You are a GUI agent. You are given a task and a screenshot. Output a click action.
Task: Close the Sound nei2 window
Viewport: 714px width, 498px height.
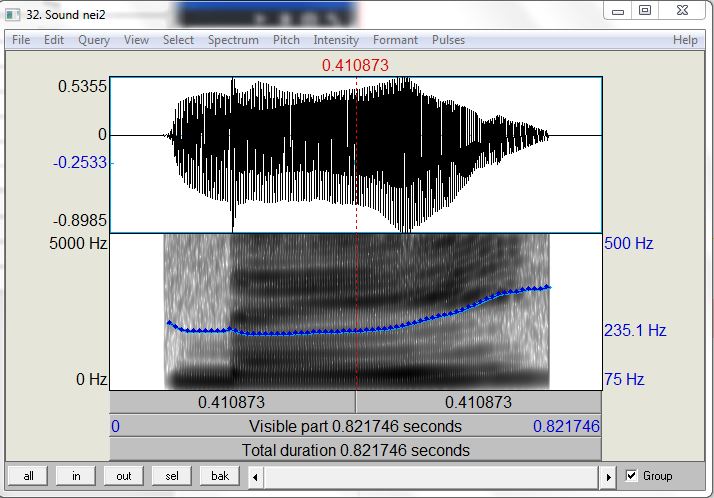pyautogui.click(x=682, y=11)
